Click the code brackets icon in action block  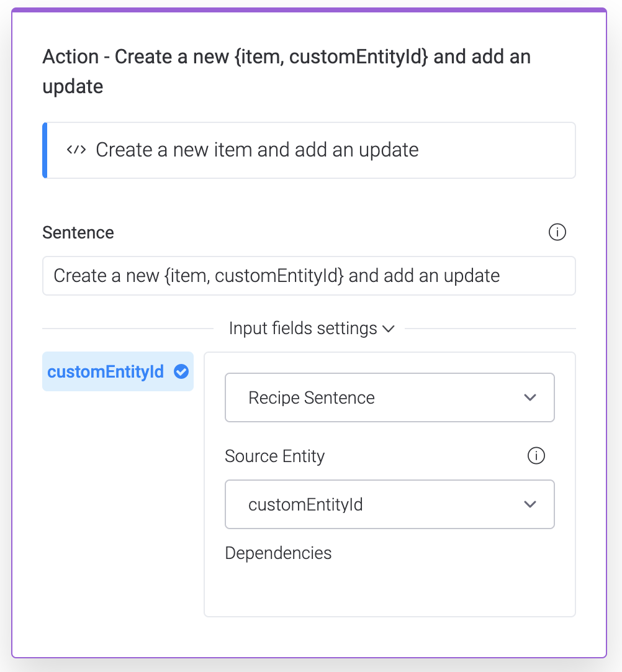coord(76,150)
